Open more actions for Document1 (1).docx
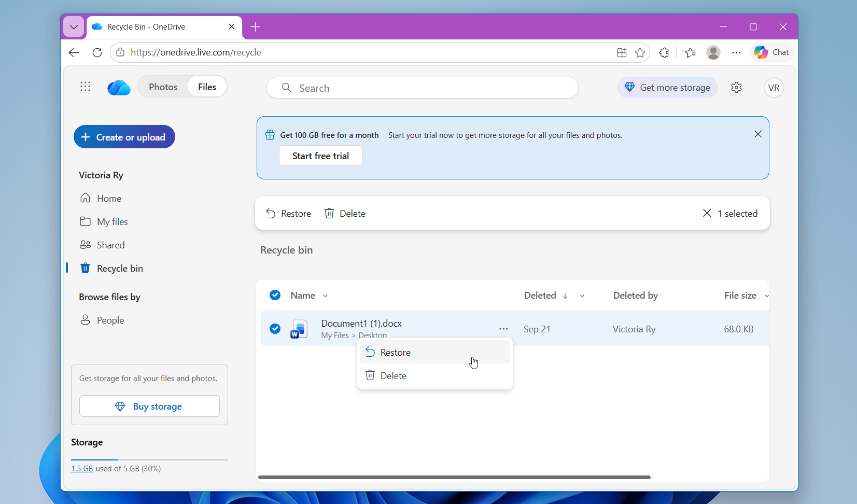 coord(503,329)
